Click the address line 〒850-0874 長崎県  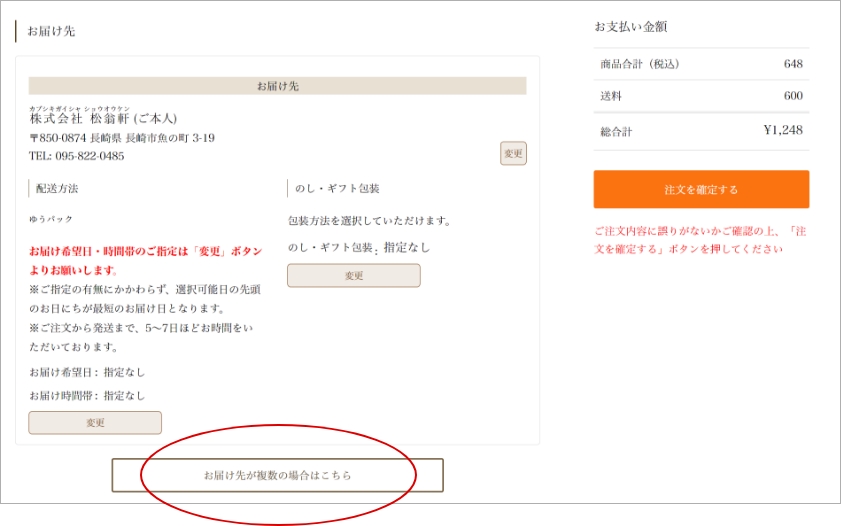[x=122, y=138]
